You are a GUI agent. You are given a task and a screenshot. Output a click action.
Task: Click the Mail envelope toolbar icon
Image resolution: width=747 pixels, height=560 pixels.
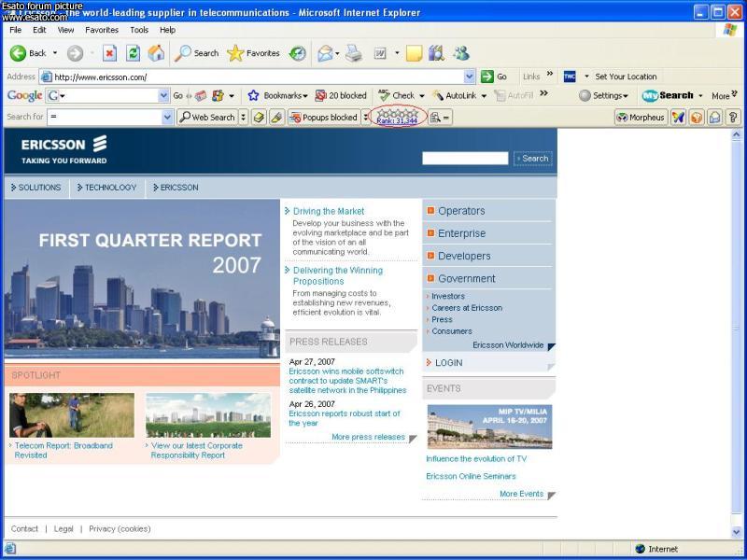(x=325, y=53)
